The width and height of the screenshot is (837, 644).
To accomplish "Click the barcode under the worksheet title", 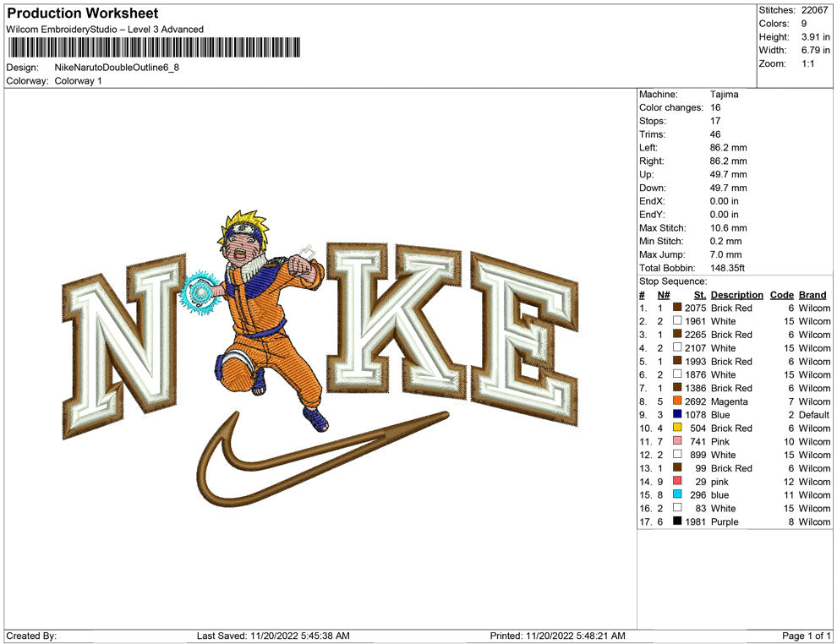I will point(154,47).
